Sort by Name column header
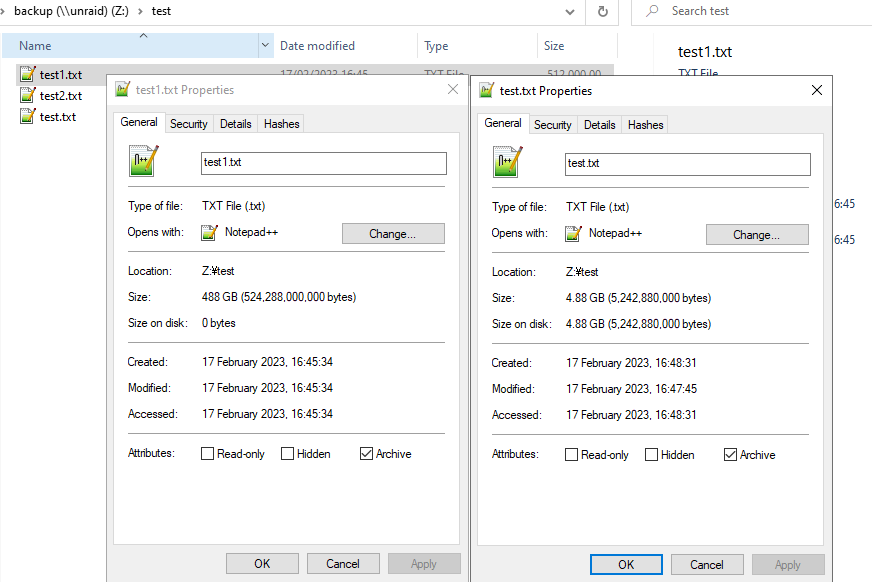 coord(130,45)
